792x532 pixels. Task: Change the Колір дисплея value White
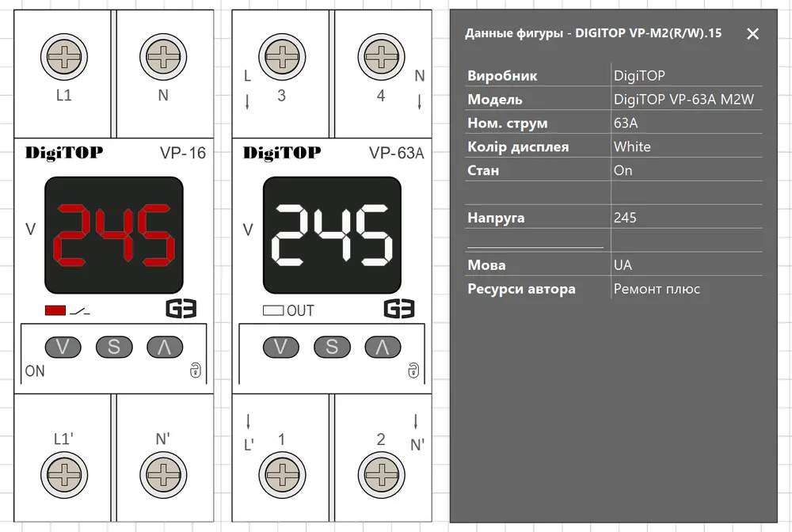point(687,147)
